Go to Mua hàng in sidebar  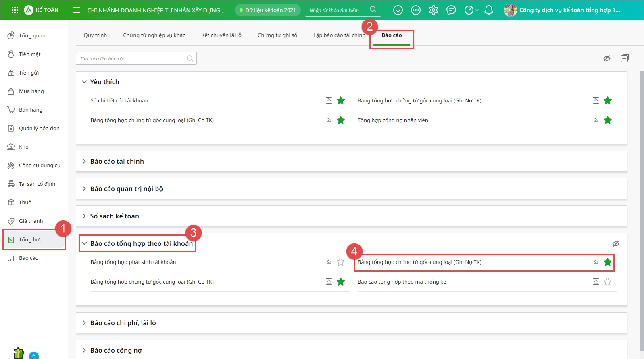click(31, 91)
